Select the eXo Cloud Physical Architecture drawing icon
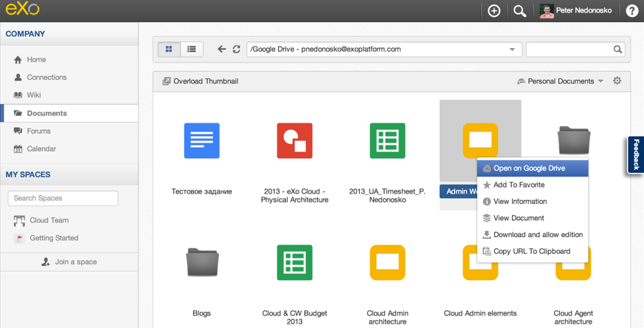The height and width of the screenshot is (328, 644). 294,140
